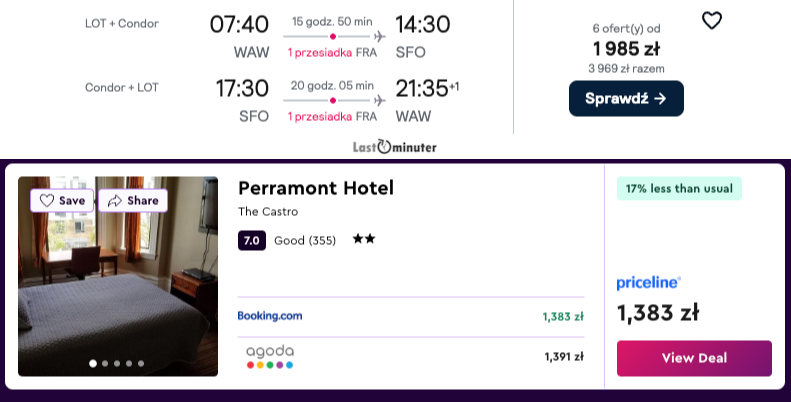Click the priceline logo
The height and width of the screenshot is (402, 791).
(x=648, y=283)
